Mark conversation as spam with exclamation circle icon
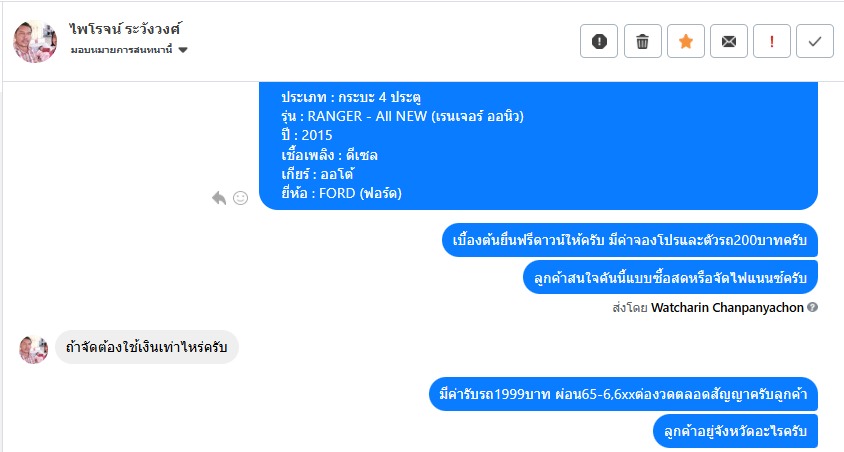 599,41
